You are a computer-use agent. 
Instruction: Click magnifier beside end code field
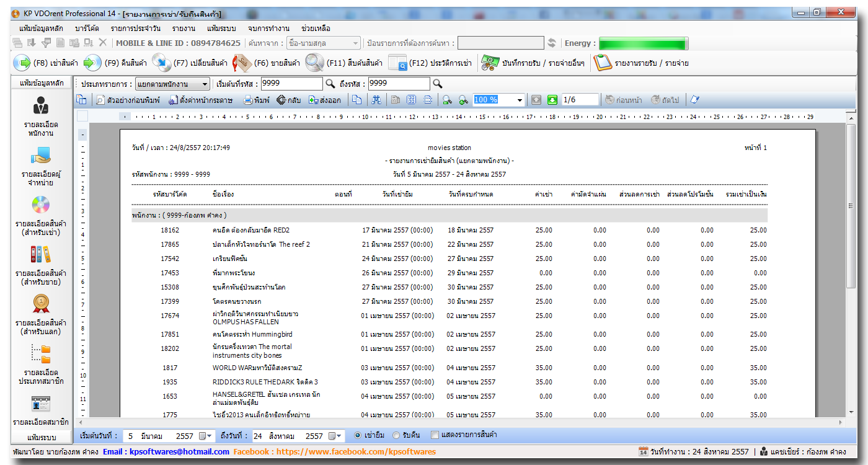click(437, 84)
